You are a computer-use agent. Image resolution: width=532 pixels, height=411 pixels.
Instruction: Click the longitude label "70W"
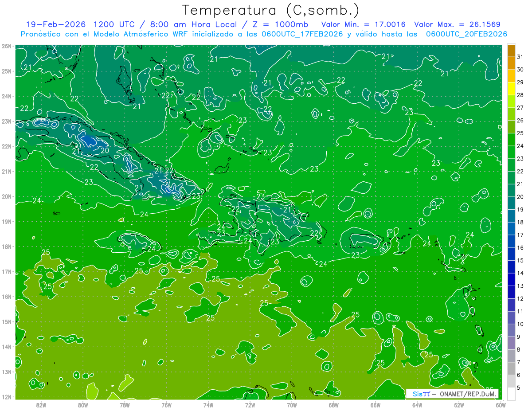[x=292, y=405]
